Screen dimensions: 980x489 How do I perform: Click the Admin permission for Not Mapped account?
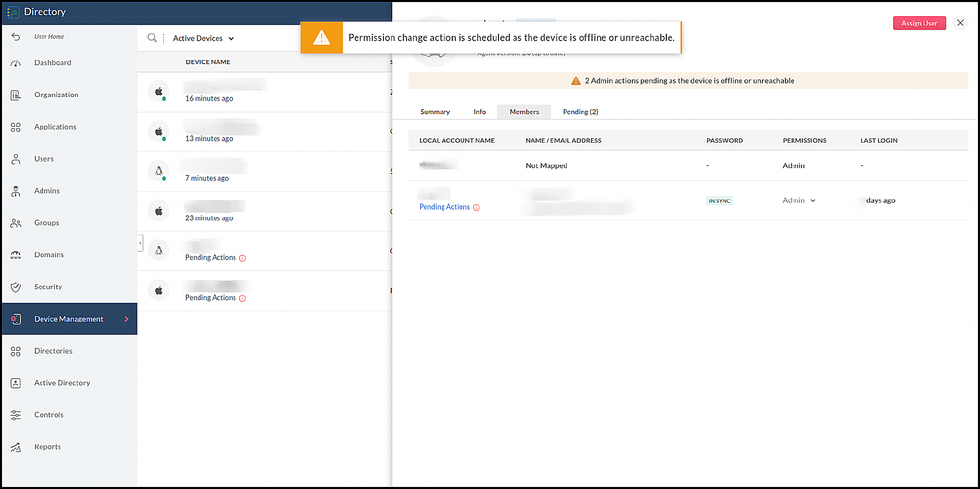coord(794,166)
